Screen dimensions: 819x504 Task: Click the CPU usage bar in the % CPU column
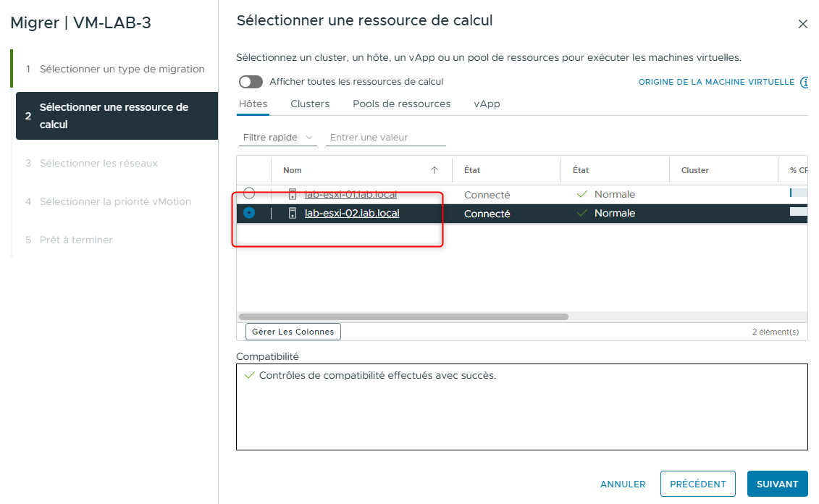coord(799,194)
